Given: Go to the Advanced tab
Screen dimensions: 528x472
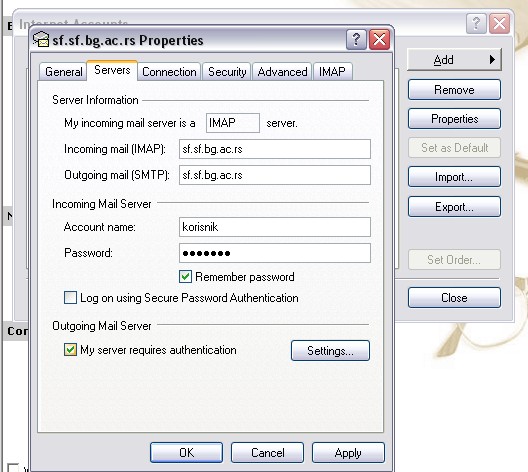Looking at the screenshot, I should point(282,72).
